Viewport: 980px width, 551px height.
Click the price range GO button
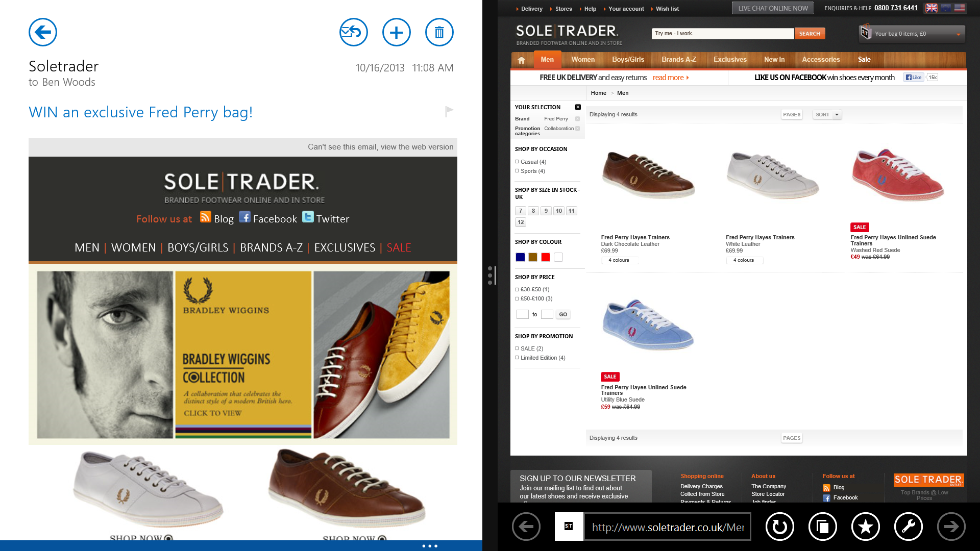pyautogui.click(x=563, y=315)
